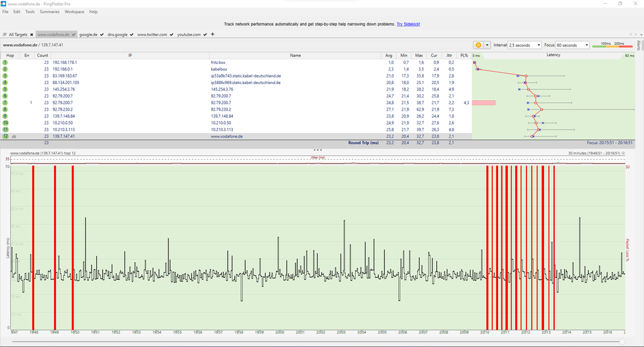Click the hop 2 green circle icon
This screenshot has width=644, height=347.
point(5,69)
